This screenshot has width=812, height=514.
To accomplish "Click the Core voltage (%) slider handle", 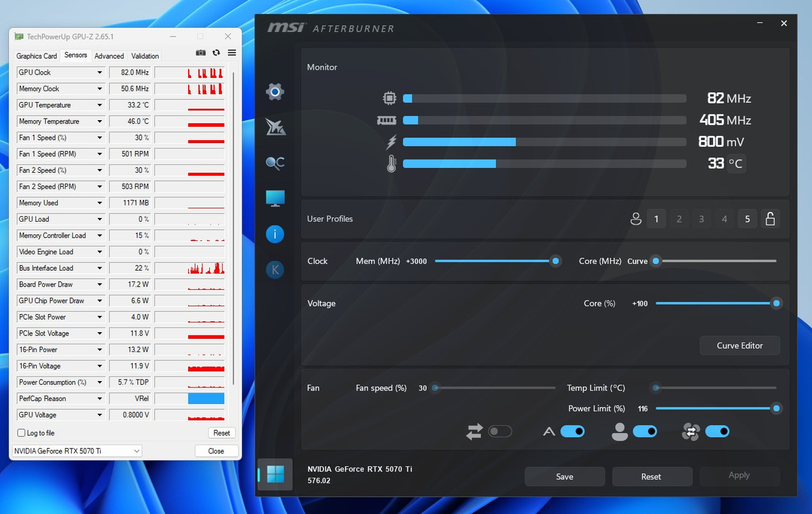I will [x=776, y=303].
